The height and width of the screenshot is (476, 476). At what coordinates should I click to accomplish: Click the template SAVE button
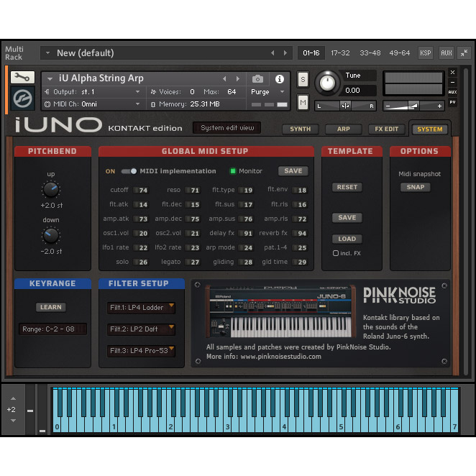[347, 218]
